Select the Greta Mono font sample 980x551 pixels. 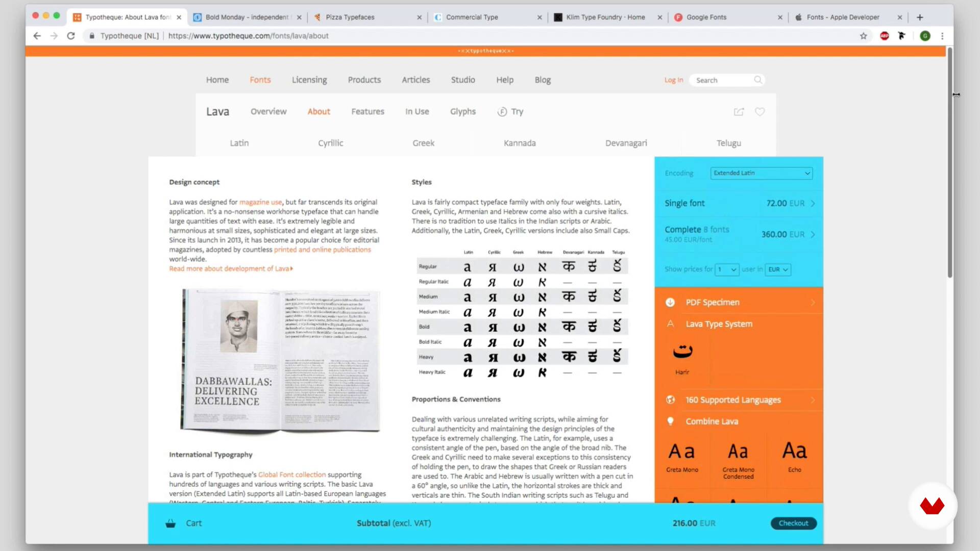click(682, 457)
